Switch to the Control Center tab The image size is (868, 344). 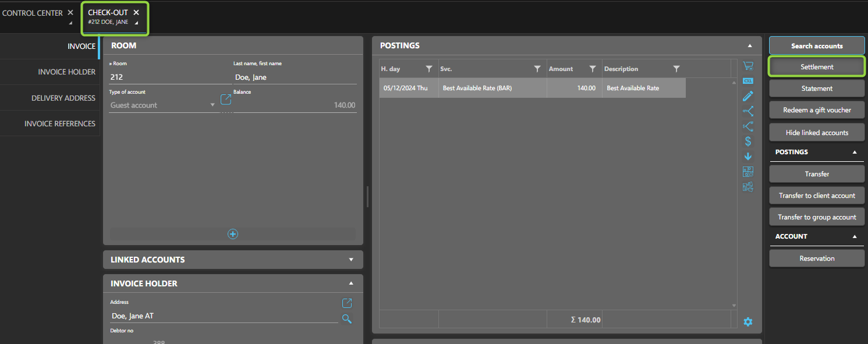coord(33,13)
